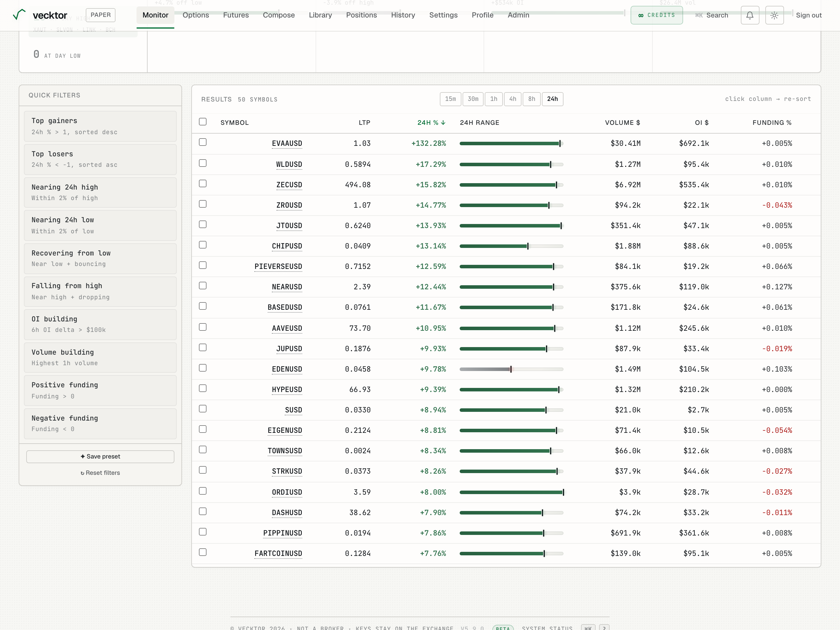Screen dimensions: 840x630
Task: Check the EVAAUSD row checkbox
Action: (203, 142)
